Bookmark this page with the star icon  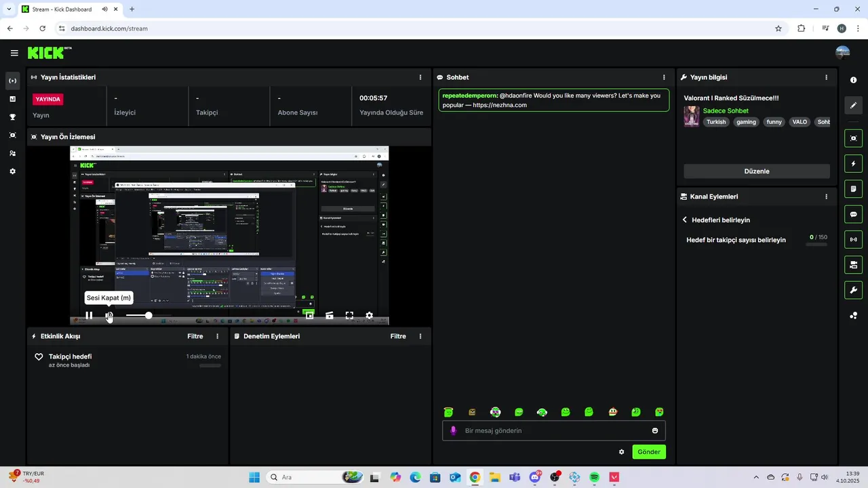click(778, 28)
